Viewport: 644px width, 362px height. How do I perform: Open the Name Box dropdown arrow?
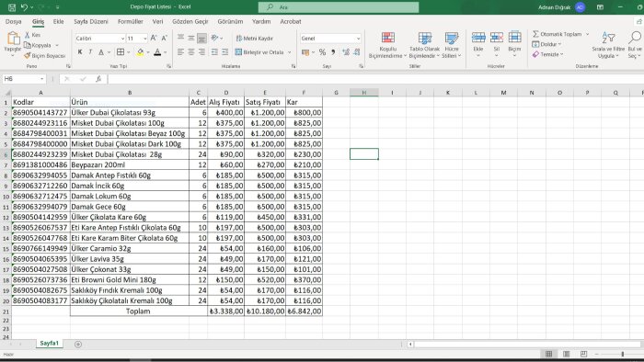click(x=42, y=79)
